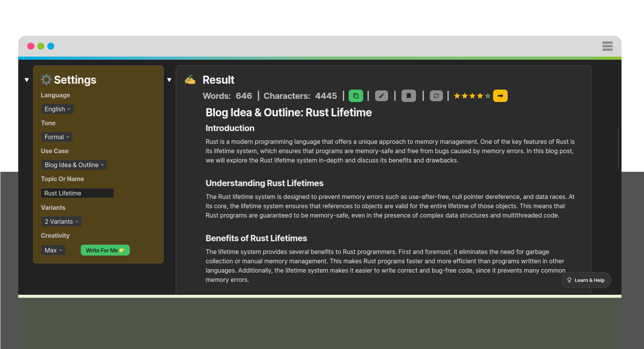Screen dimensions: 644x349
Task: Click the writing hand Result icon
Action: click(190, 79)
